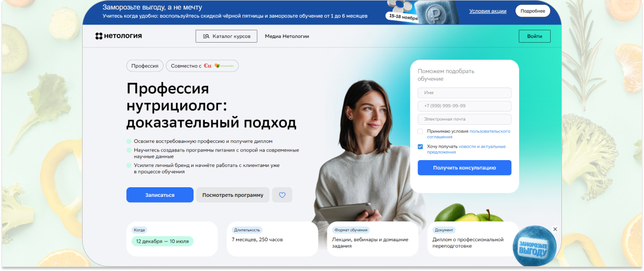Click the Войти login button
The width and height of the screenshot is (644, 271).
(535, 36)
